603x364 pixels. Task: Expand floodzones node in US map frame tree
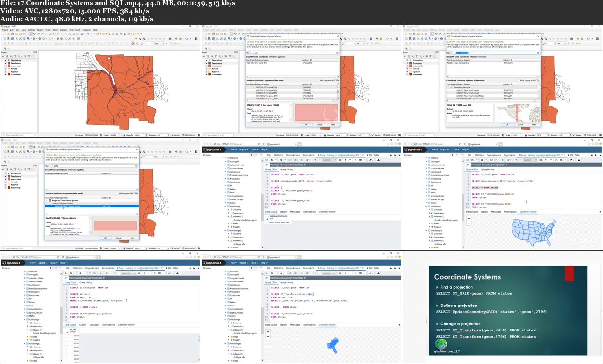coord(426,182)
